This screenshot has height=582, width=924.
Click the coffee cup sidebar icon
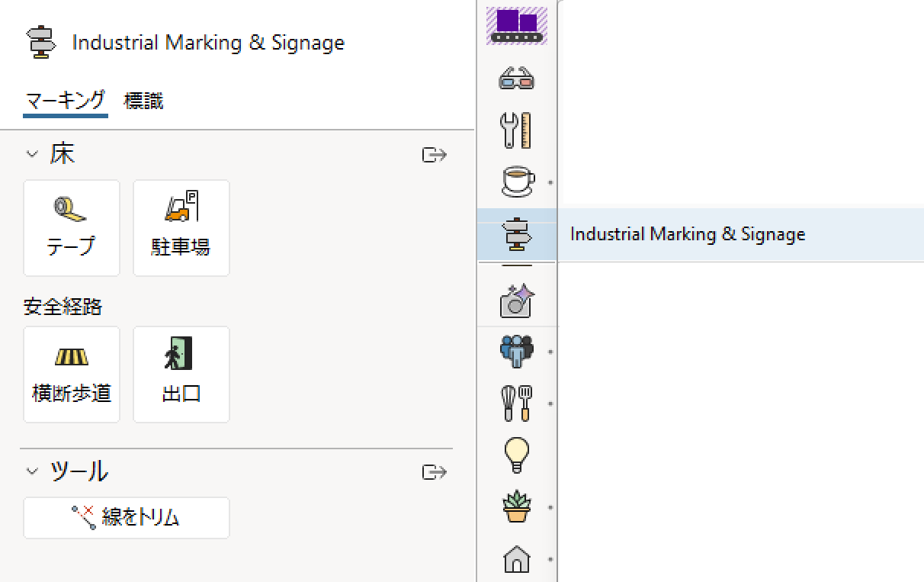517,182
